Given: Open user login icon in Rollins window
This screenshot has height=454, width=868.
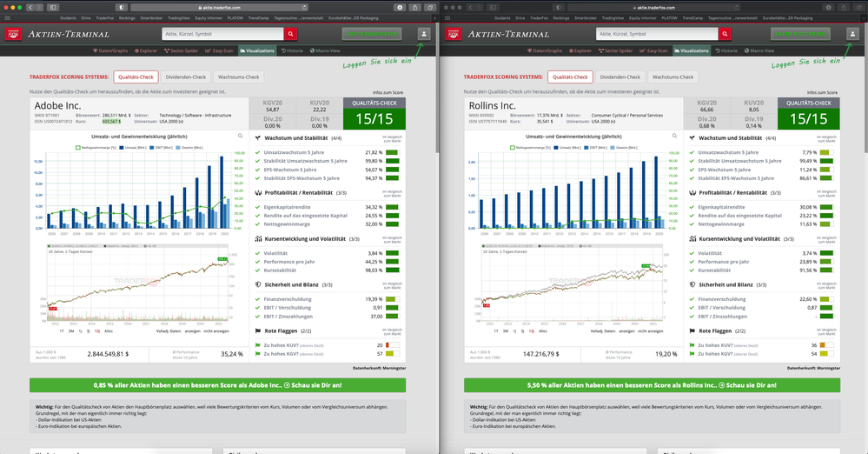Looking at the screenshot, I should pos(852,34).
